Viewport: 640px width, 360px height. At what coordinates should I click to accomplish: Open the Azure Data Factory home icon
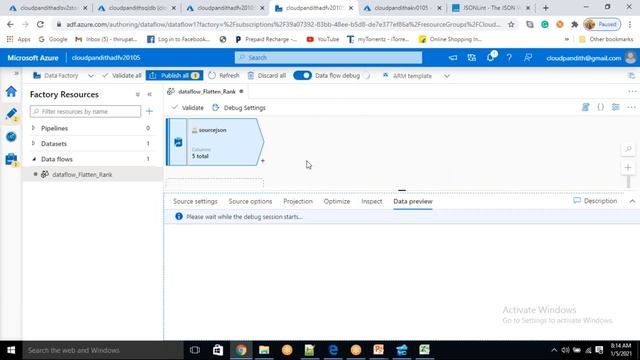pyautogui.click(x=11, y=91)
